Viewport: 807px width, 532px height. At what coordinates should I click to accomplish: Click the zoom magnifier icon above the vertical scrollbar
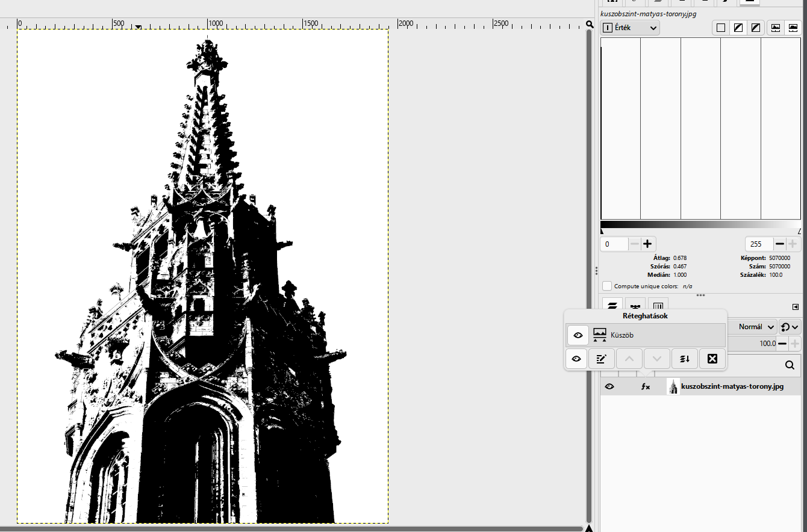pyautogui.click(x=590, y=24)
